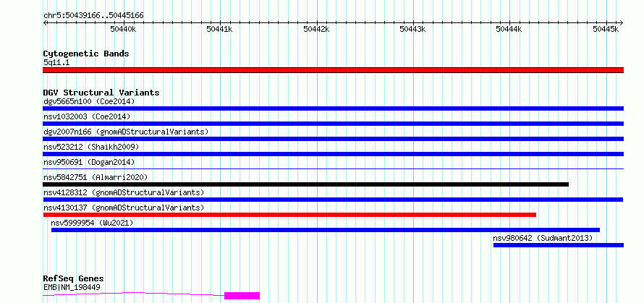Click the dgv2007n166 blue variant bar

pyautogui.click(x=333, y=139)
